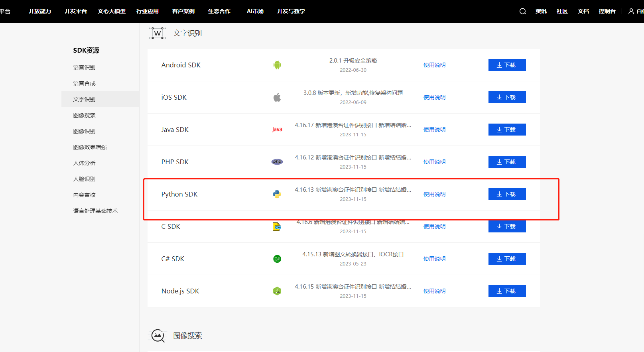The image size is (644, 352).
Task: Open the AI市场 menu
Action: [255, 11]
